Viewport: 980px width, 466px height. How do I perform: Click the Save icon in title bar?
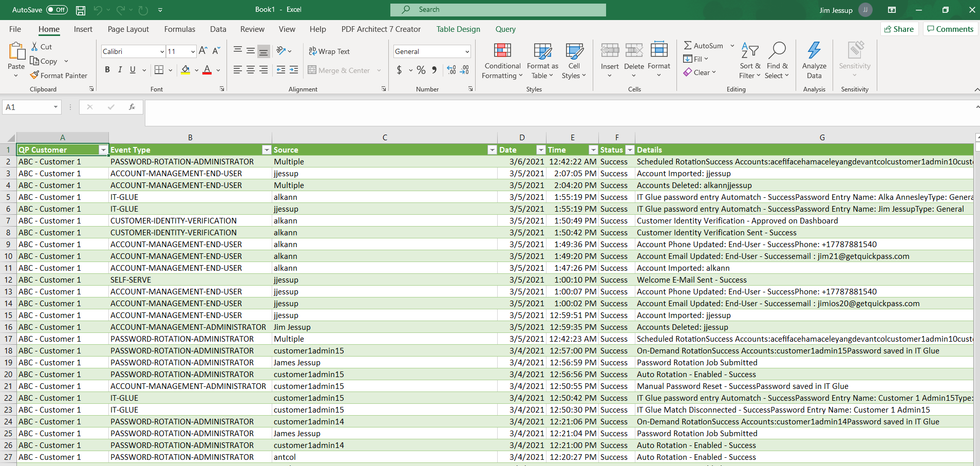coord(81,10)
